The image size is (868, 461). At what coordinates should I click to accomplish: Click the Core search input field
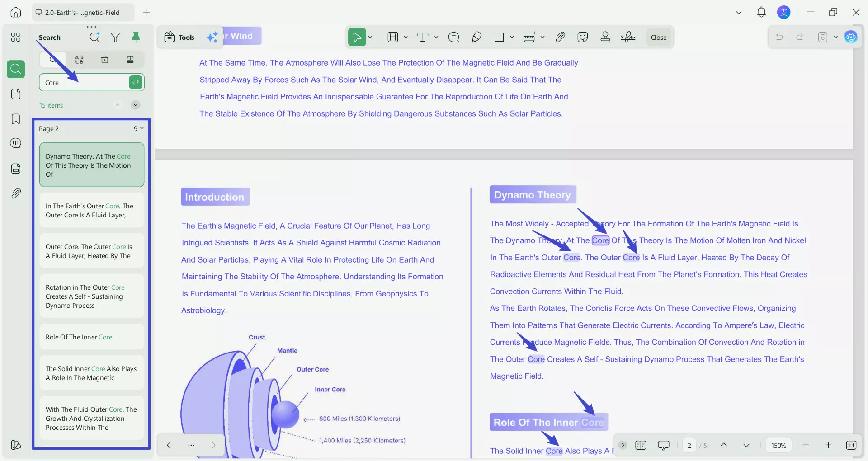click(86, 82)
